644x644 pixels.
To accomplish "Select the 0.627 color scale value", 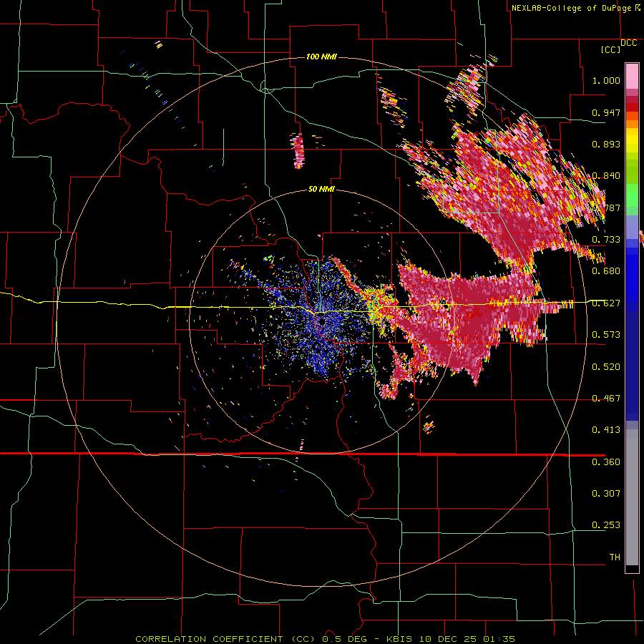I will [606, 303].
